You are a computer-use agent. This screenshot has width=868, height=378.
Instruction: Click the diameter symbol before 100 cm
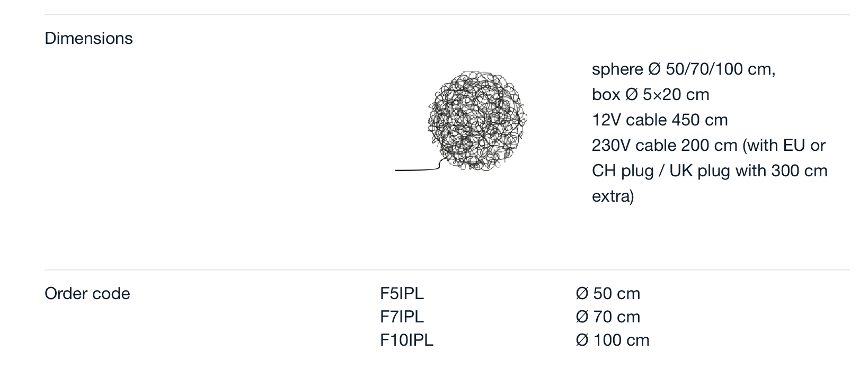pyautogui.click(x=582, y=340)
